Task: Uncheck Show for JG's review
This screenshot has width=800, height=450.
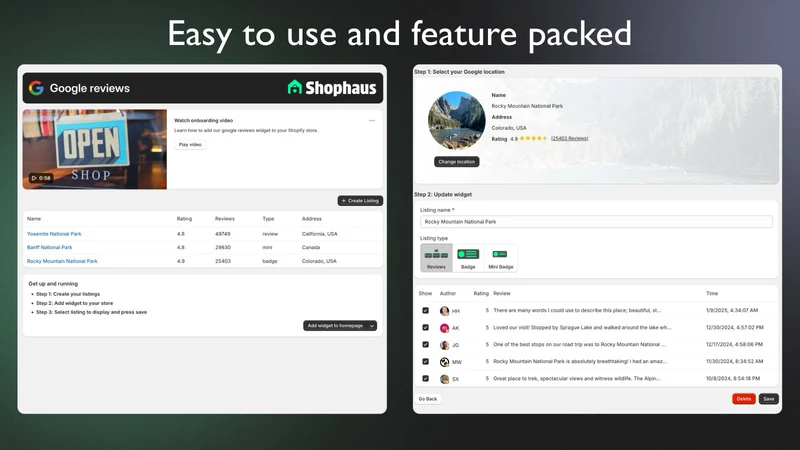Action: pyautogui.click(x=426, y=344)
